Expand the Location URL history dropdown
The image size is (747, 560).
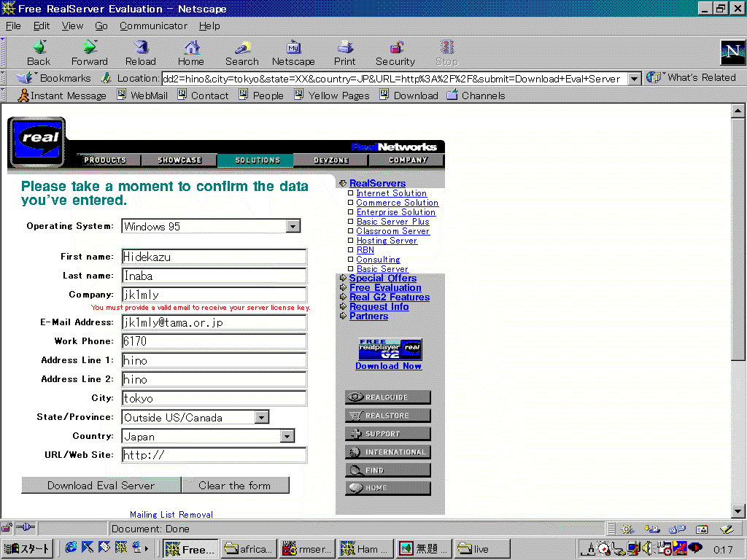pyautogui.click(x=634, y=79)
